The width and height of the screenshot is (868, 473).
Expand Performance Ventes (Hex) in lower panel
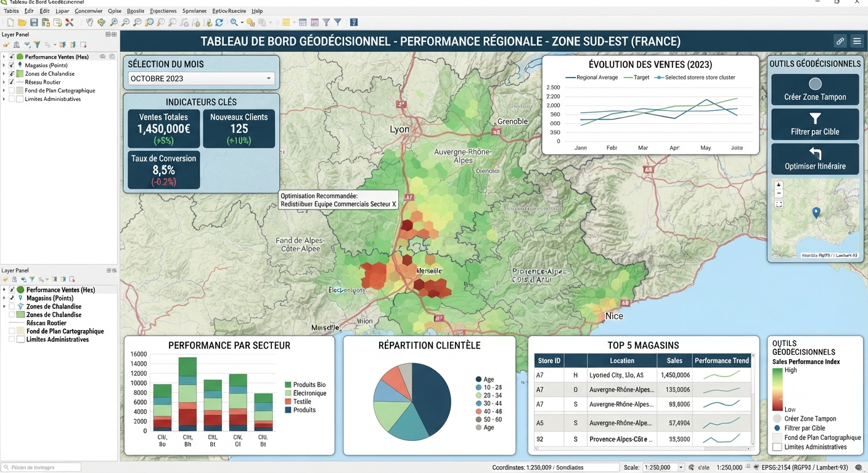[4, 289]
